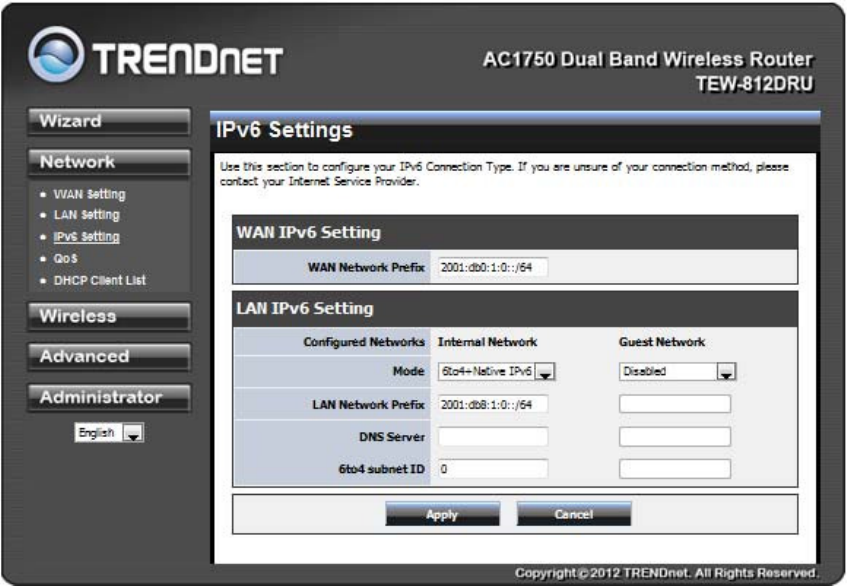The image size is (847, 586).
Task: Expand Guest Network Mode dropdown
Action: [x=677, y=372]
